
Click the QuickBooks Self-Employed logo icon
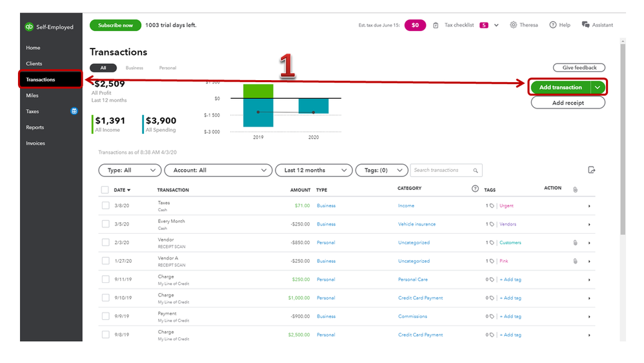[29, 26]
